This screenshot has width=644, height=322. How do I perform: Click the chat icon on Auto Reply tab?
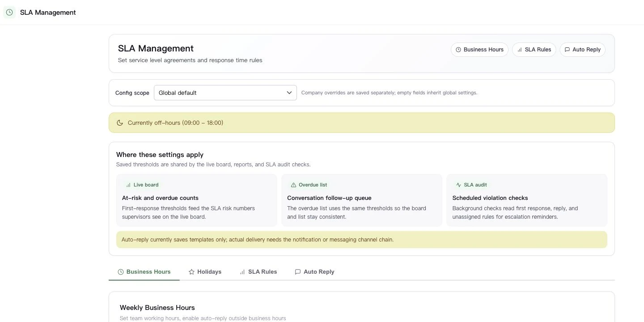298,272
